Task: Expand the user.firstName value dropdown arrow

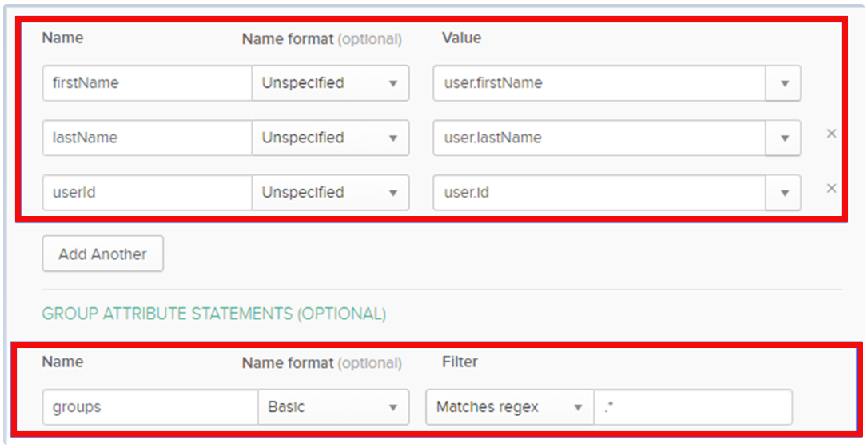Action: (x=784, y=83)
